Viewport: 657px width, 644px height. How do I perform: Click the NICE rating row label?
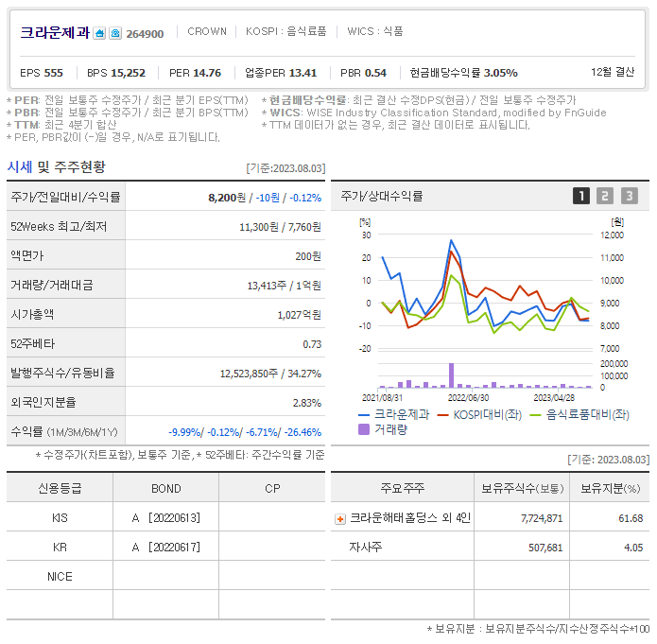60,577
